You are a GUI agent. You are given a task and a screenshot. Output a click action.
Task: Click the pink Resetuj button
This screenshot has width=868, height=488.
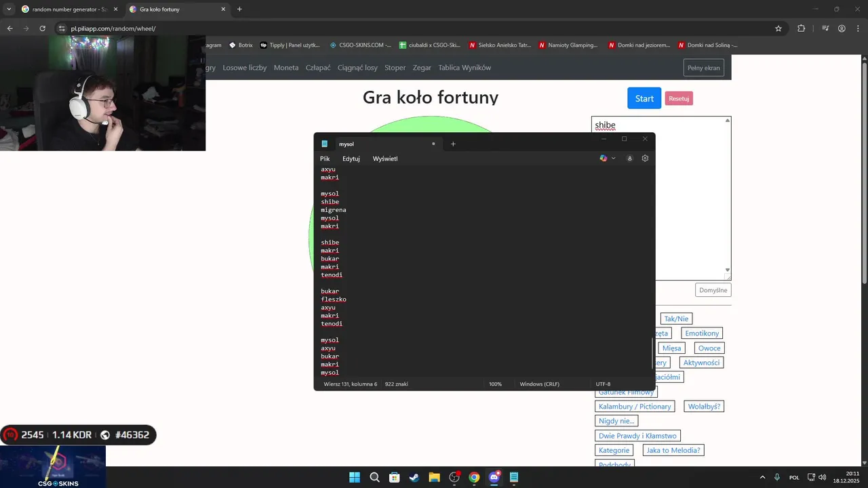679,99
